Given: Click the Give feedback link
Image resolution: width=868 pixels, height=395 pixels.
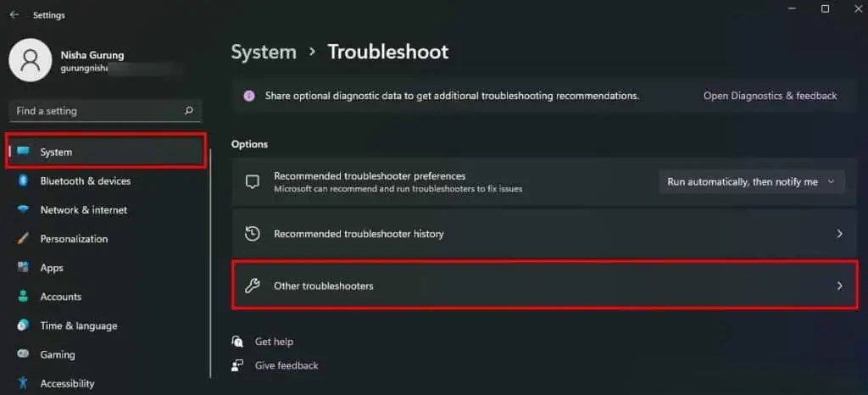Looking at the screenshot, I should [x=287, y=365].
